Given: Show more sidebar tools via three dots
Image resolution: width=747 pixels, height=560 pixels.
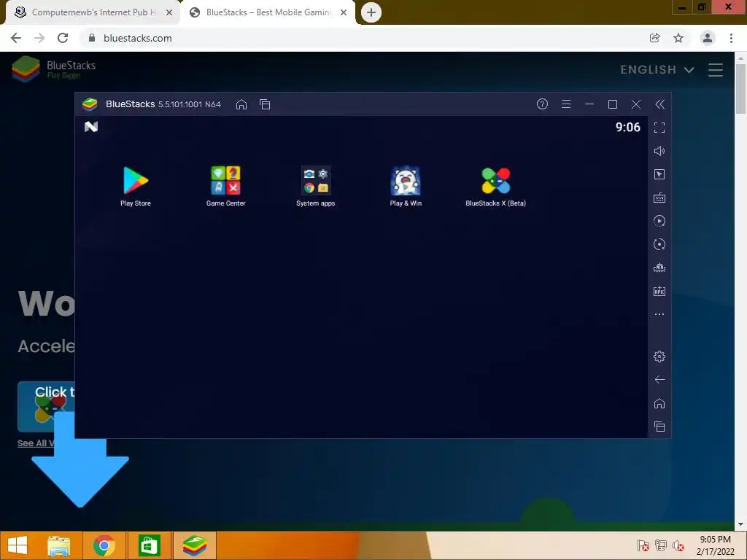Looking at the screenshot, I should [659, 314].
